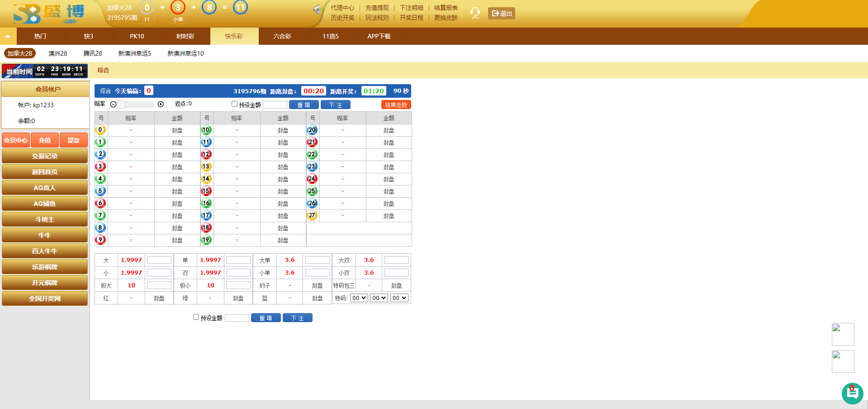Screen dimensions: 868x409
Task: Select the number 13 ball
Action: pos(206,167)
